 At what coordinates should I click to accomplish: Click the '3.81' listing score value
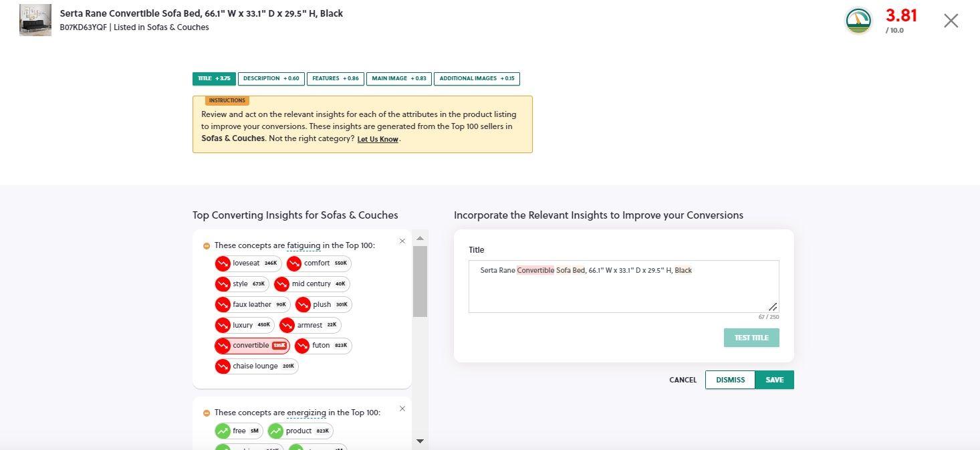[x=901, y=15]
